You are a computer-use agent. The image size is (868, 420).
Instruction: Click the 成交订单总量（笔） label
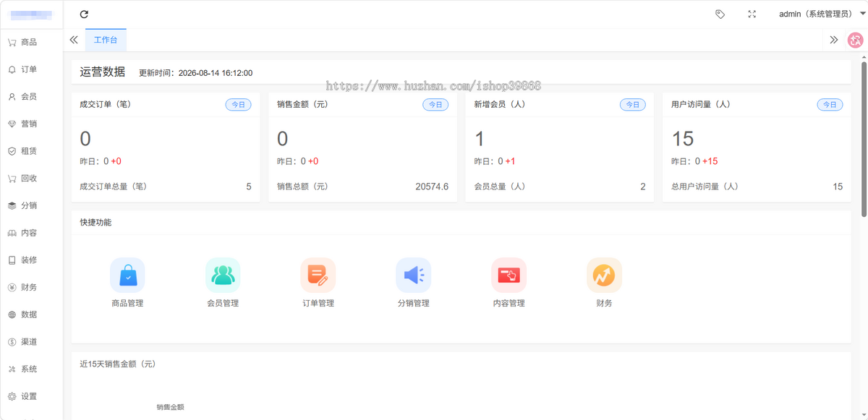(x=113, y=187)
